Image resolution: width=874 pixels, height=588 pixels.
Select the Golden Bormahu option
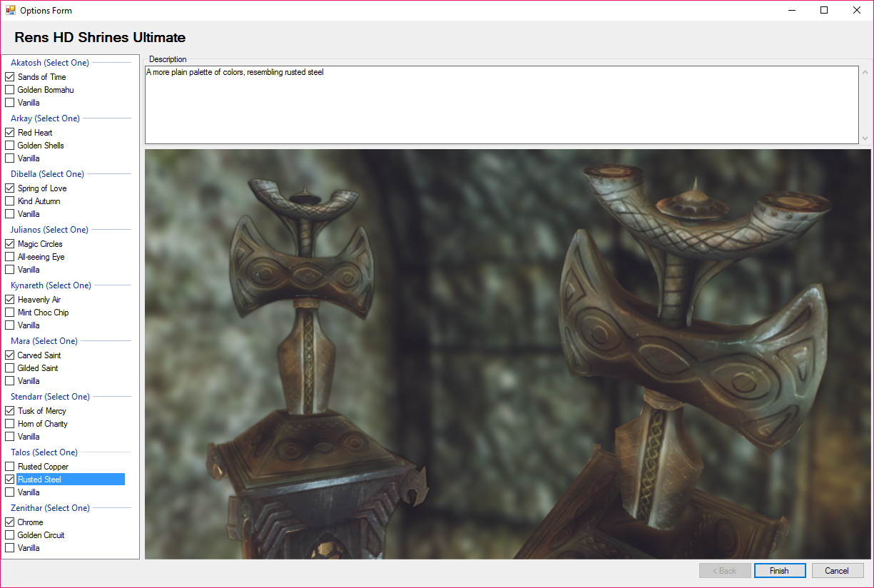click(10, 90)
